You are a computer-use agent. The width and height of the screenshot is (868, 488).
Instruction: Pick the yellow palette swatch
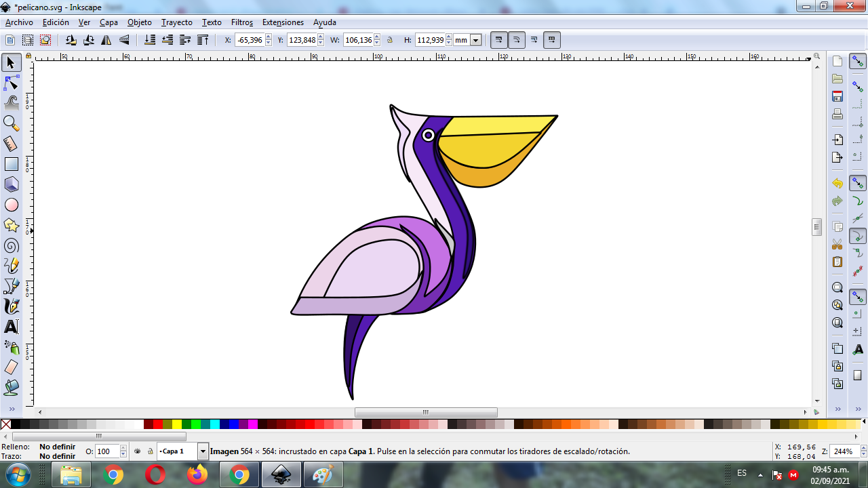(x=177, y=424)
